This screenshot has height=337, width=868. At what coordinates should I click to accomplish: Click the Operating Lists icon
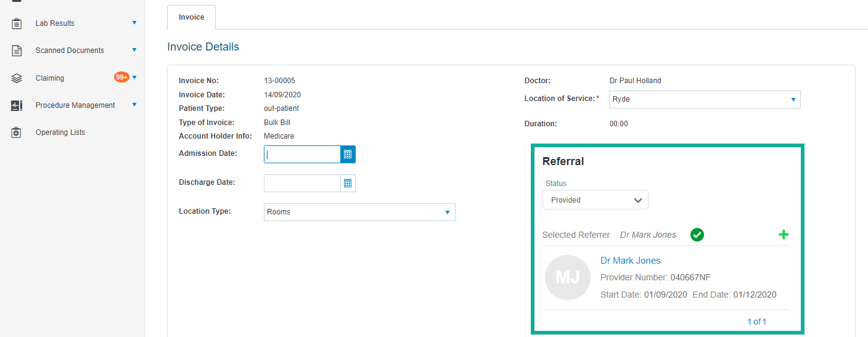[x=17, y=132]
